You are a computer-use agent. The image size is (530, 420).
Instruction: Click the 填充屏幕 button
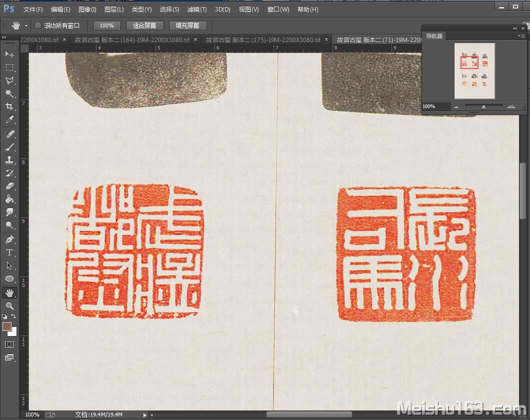click(187, 25)
